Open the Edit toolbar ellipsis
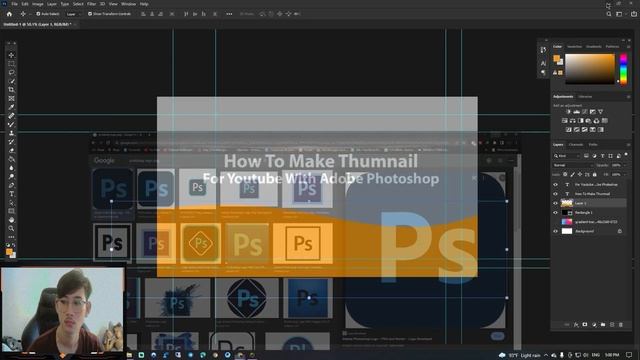Screen dimensions: 640x360 pyautogui.click(x=11, y=237)
